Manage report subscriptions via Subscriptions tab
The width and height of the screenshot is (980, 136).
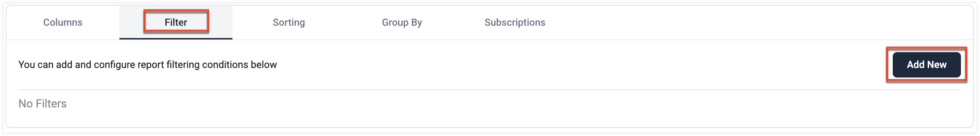[515, 23]
